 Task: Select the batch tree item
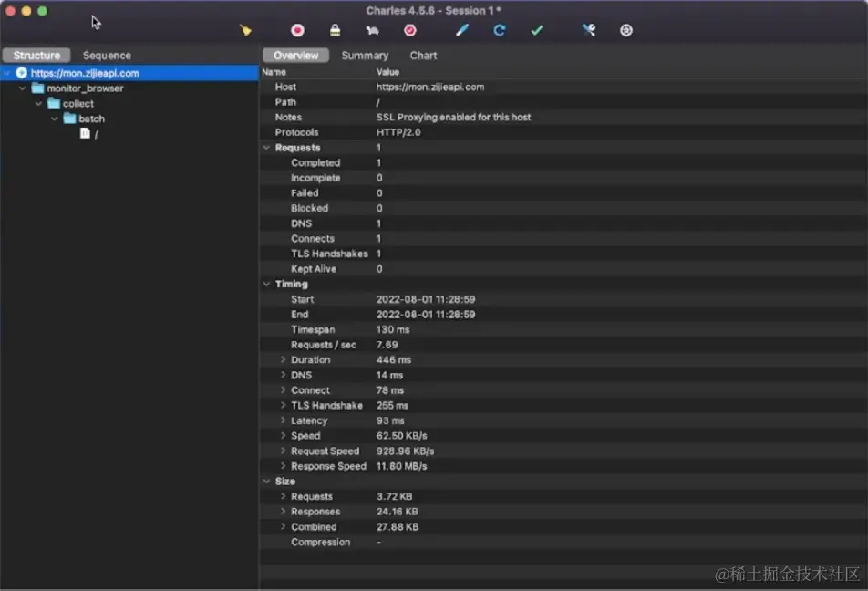(91, 119)
